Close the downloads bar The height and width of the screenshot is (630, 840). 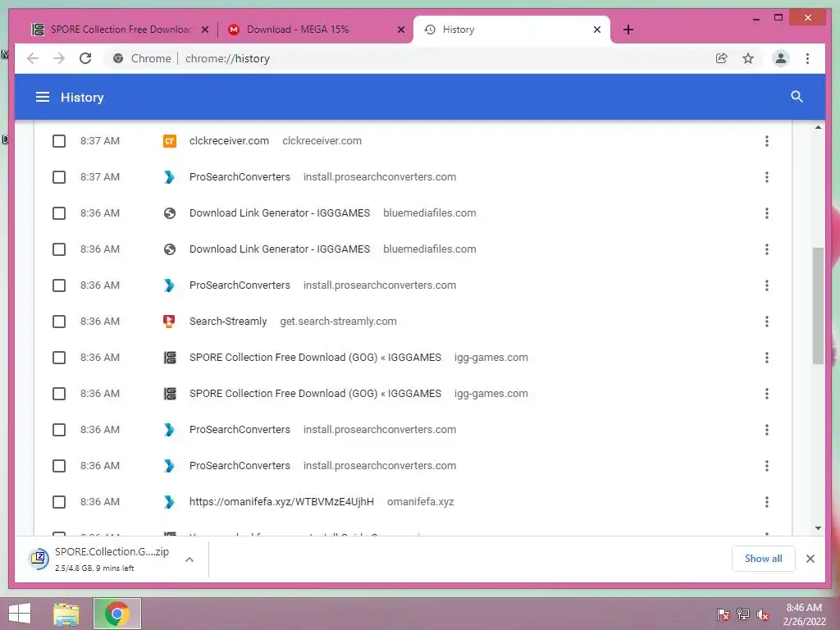click(810, 559)
